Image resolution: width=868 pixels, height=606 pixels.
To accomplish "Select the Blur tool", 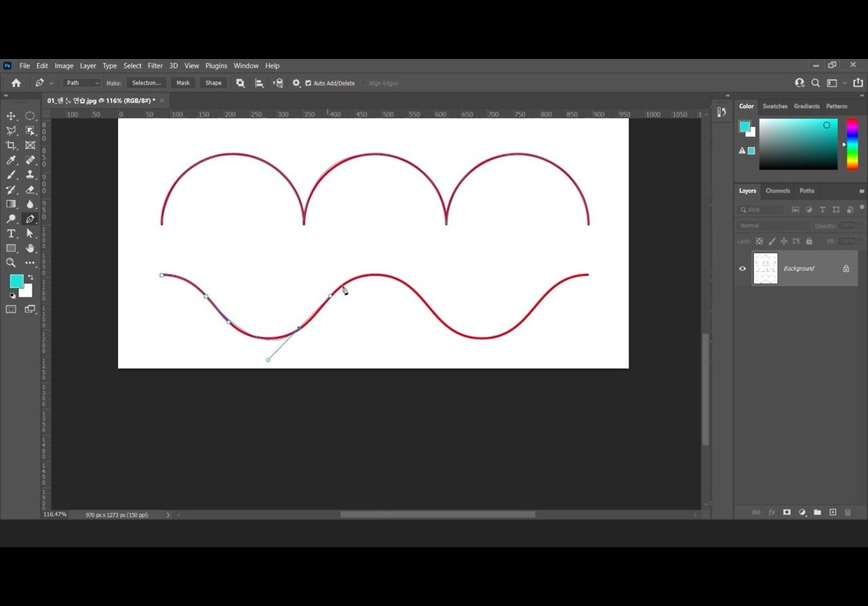I will (30, 204).
